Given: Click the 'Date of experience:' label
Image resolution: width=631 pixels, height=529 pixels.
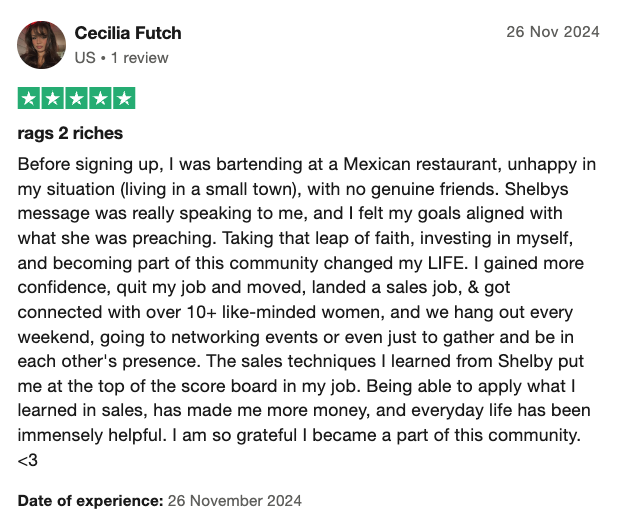Looking at the screenshot, I should 91,501.
